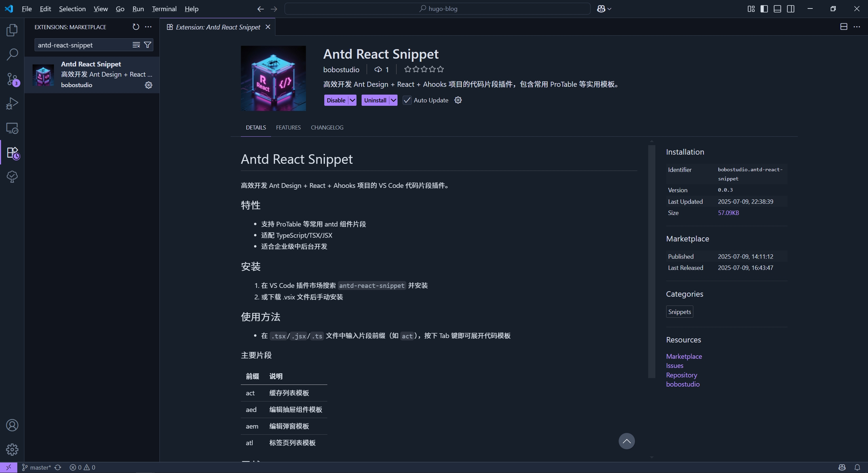The height and width of the screenshot is (473, 868).
Task: Clear extensions search results icon
Action: coord(136,45)
